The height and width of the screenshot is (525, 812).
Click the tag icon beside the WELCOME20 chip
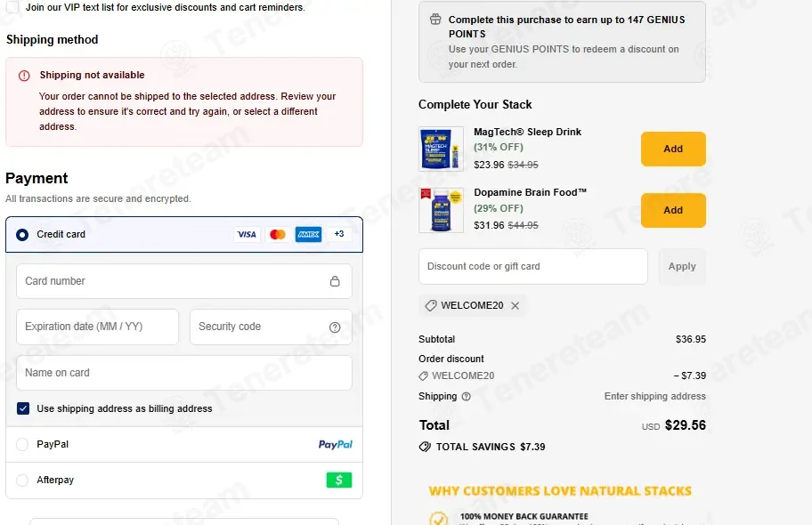coord(431,305)
